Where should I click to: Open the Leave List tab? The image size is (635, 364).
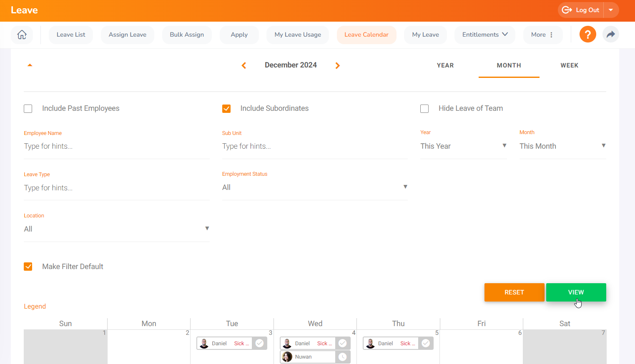pyautogui.click(x=71, y=35)
